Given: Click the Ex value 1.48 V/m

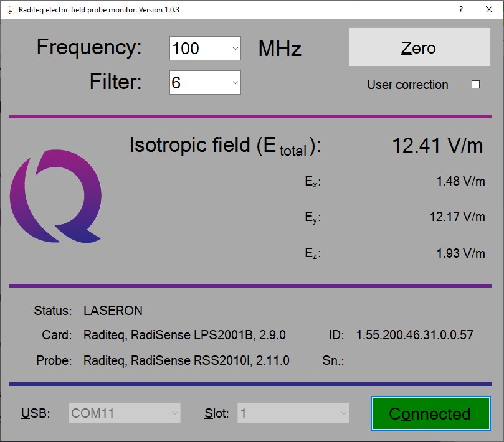Looking at the screenshot, I should 460,181.
